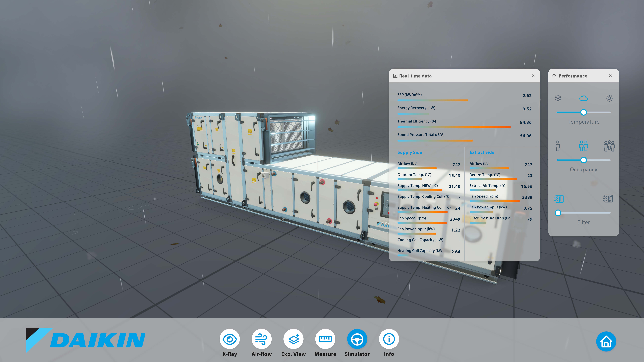Choose the three-person full occupancy icon

609,146
